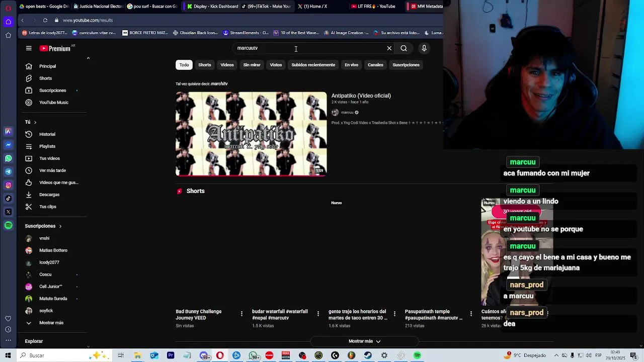
Task: Click the suggested search marchitv
Action: (219, 84)
